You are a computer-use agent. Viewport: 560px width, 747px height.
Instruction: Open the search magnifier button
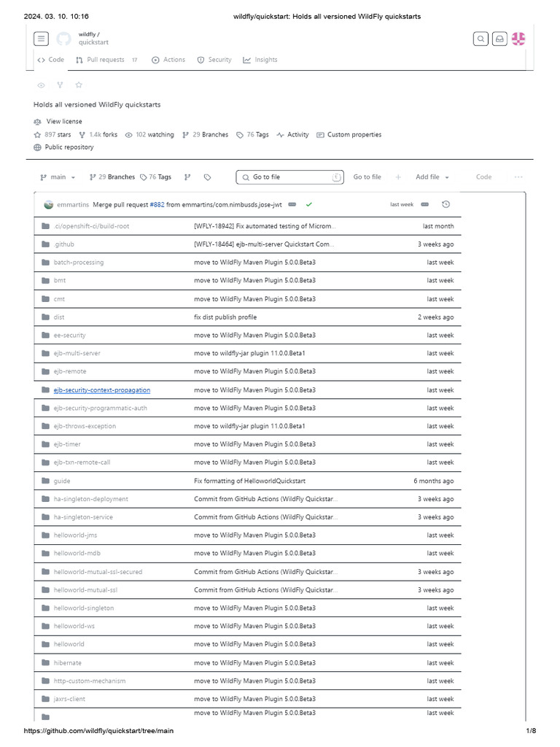[x=481, y=39]
